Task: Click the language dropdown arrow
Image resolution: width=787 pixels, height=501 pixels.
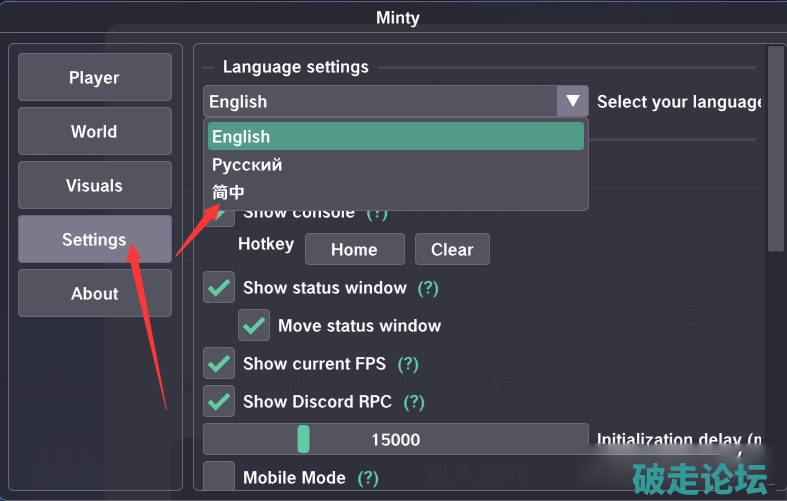Action: 573,101
